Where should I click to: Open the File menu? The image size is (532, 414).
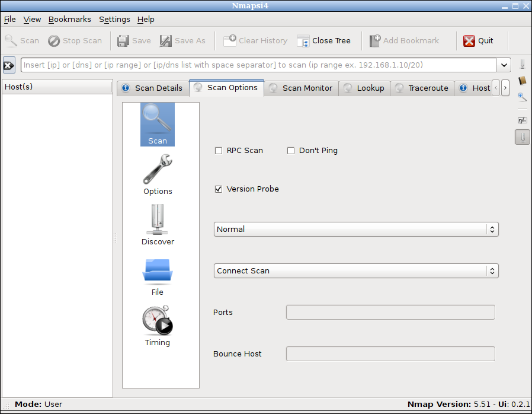click(10, 20)
